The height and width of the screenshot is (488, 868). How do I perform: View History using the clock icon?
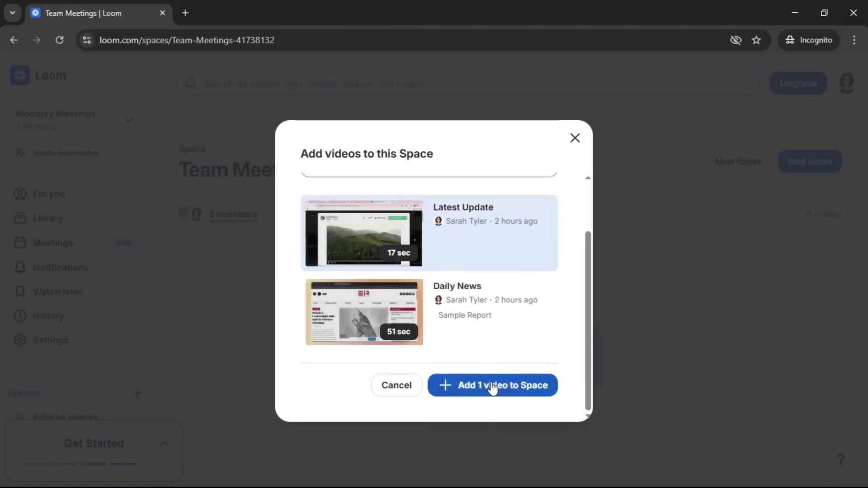click(20, 316)
